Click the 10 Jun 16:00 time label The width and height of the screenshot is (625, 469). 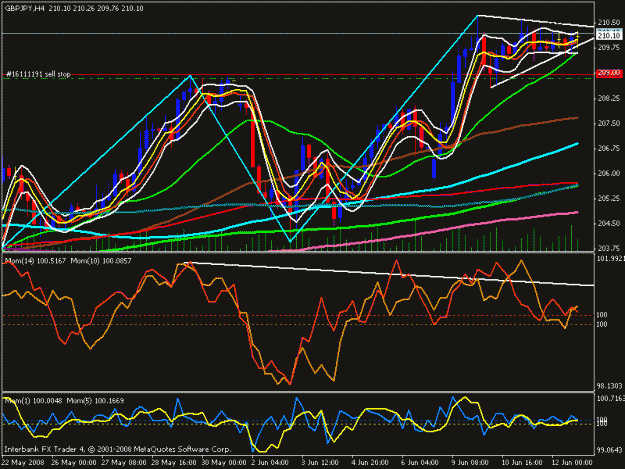521,463
